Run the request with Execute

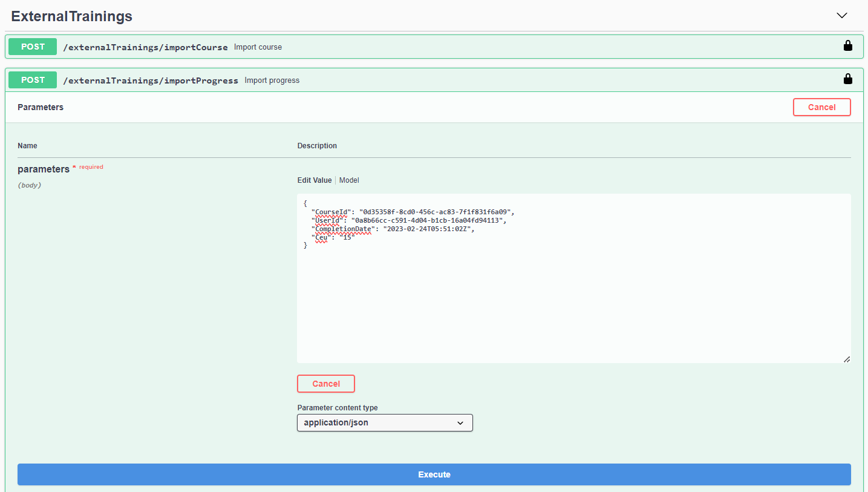point(434,474)
